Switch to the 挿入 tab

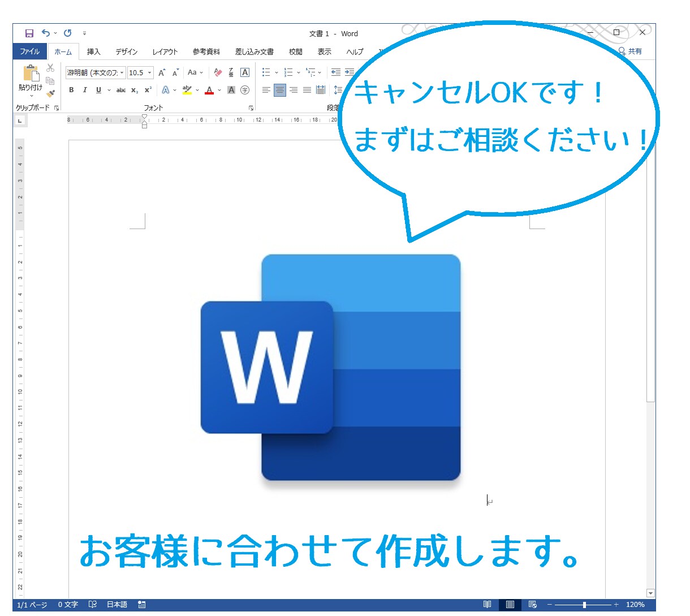point(93,51)
